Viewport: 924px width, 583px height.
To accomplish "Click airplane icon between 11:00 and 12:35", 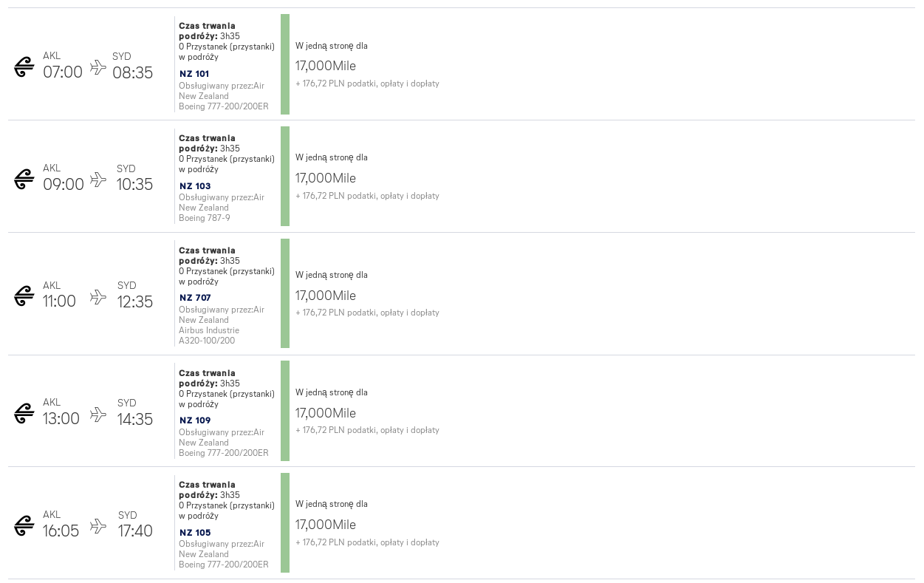I will click(98, 296).
